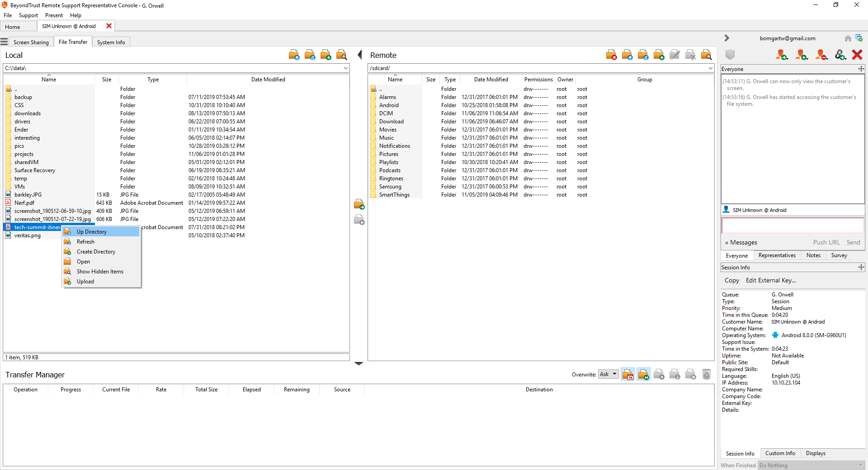Image resolution: width=868 pixels, height=470 pixels.
Task: Expand the remote /sdcard/ path dropdown
Action: pos(711,68)
